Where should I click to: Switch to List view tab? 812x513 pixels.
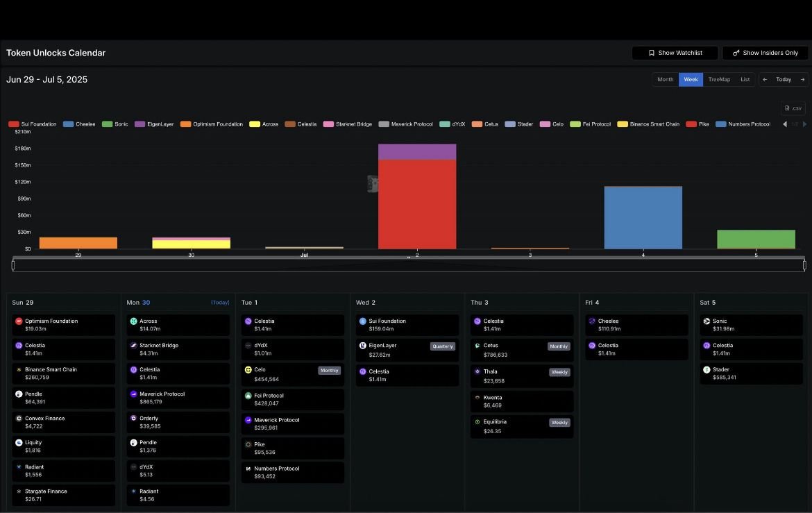coord(745,79)
